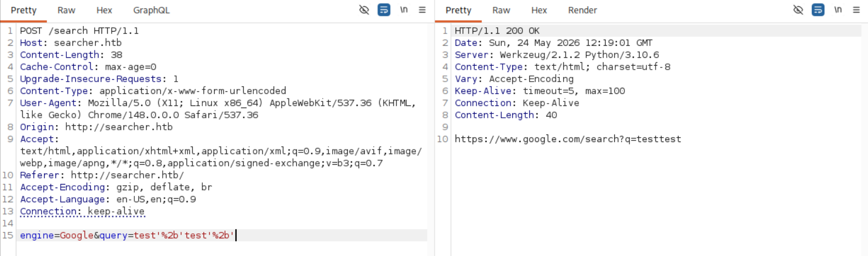Switch response view to Raw tab
The image size is (868, 256).
(x=501, y=10)
